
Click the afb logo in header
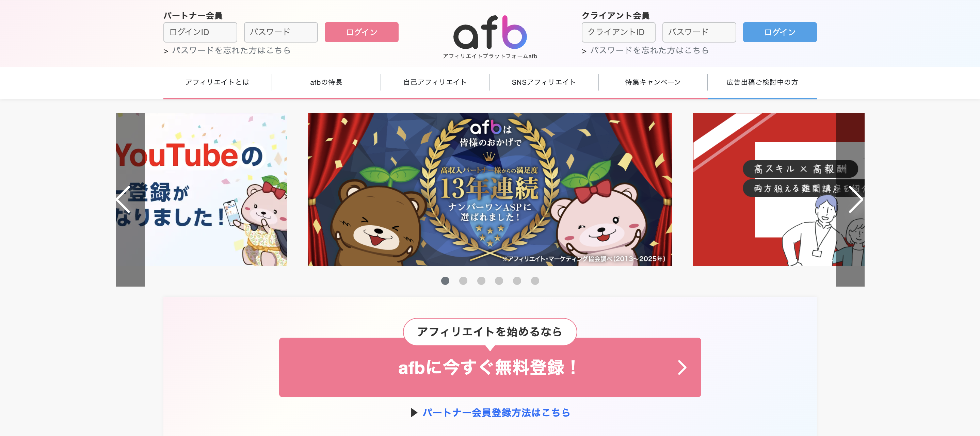pos(490,37)
